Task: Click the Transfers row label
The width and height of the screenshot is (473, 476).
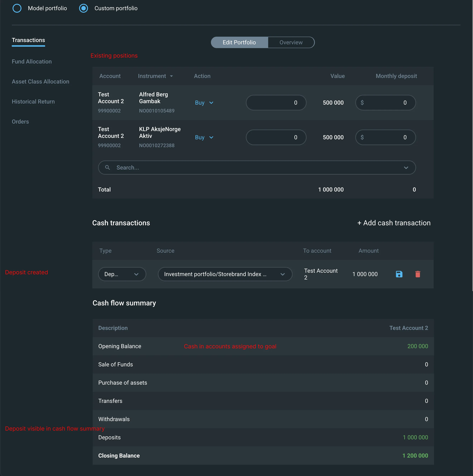Action: (x=110, y=401)
